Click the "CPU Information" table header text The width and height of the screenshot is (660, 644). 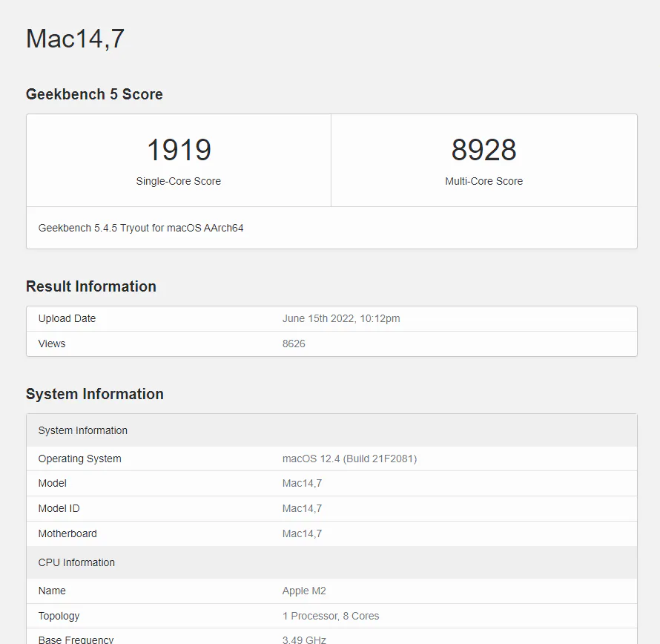coord(76,562)
